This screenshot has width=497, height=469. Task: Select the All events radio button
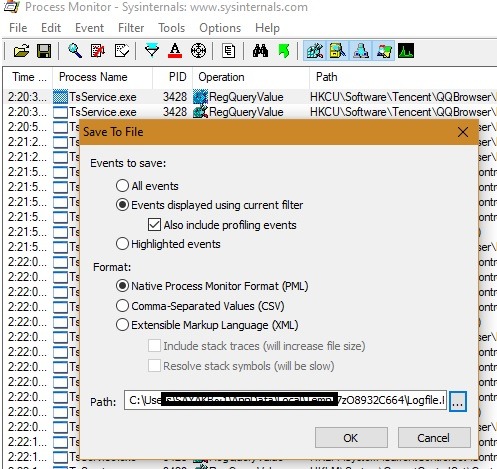(122, 186)
